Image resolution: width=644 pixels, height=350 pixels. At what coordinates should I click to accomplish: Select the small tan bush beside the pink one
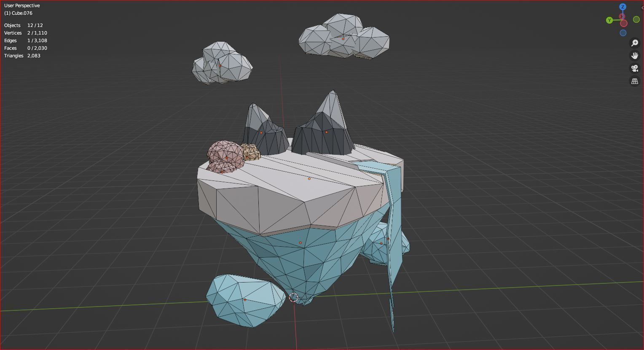251,153
